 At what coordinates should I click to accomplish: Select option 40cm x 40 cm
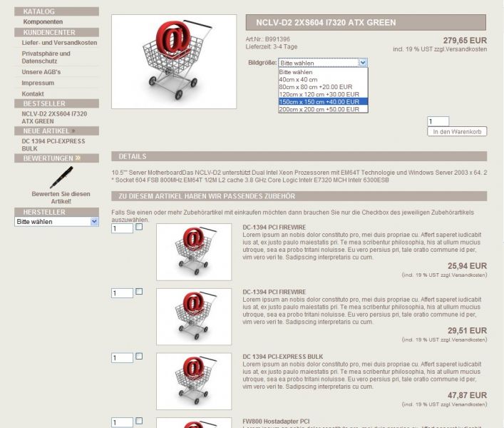tap(323, 79)
